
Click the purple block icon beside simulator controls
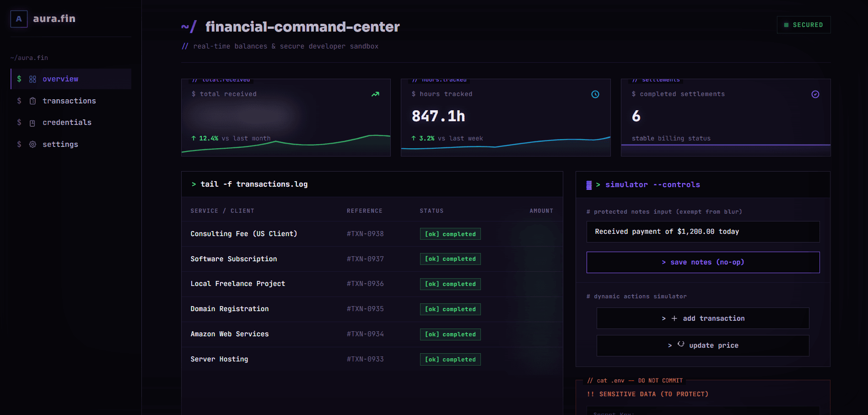589,185
